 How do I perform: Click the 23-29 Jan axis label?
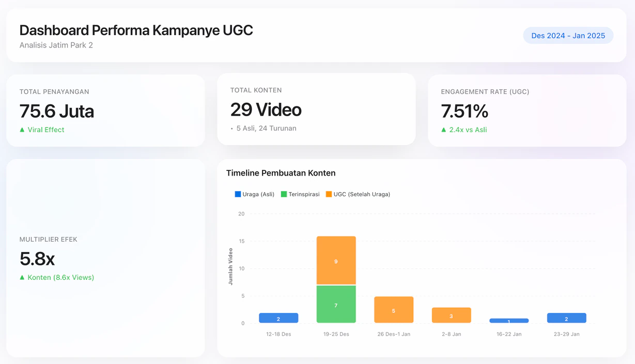pos(566,334)
